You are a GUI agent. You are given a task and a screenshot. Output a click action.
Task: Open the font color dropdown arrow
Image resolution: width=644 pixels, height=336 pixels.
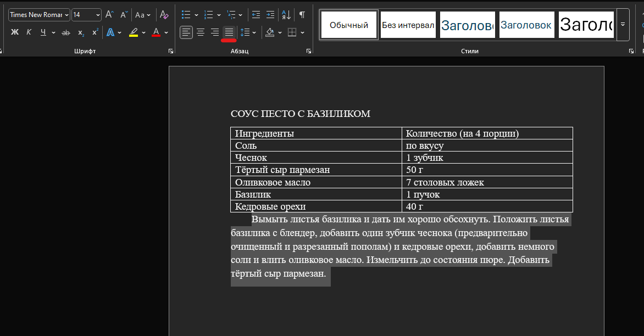[166, 32]
